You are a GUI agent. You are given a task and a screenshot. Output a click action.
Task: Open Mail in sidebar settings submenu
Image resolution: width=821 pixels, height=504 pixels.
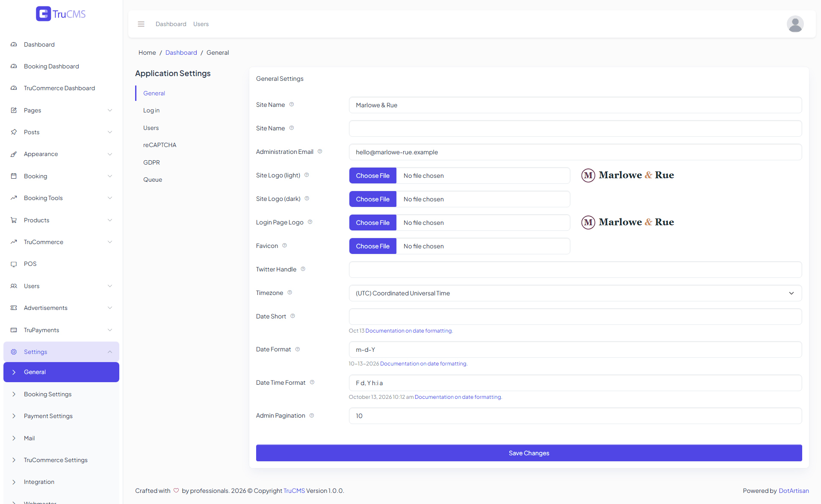pyautogui.click(x=61, y=438)
